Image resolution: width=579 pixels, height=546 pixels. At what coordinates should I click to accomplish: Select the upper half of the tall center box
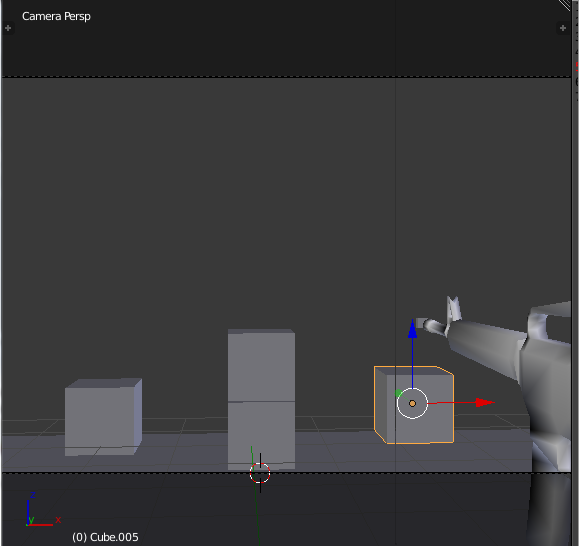[x=261, y=365]
